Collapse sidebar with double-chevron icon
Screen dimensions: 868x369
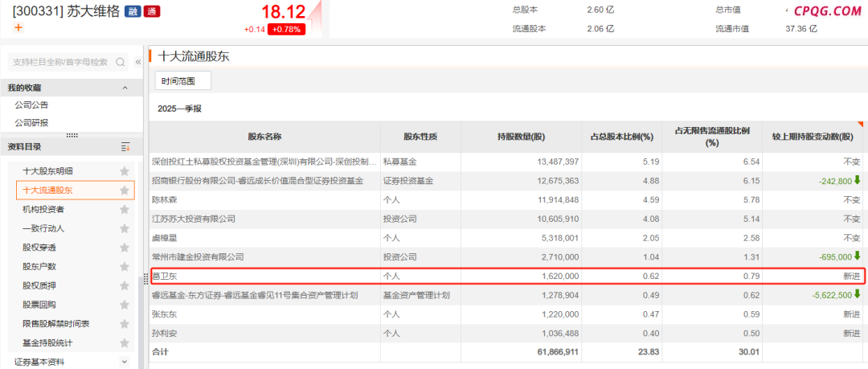click(138, 62)
